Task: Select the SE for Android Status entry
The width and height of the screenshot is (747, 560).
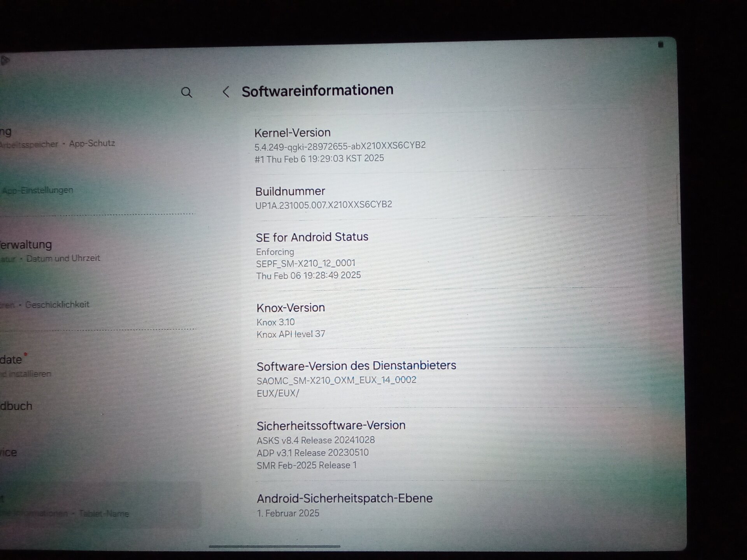Action: (x=312, y=255)
